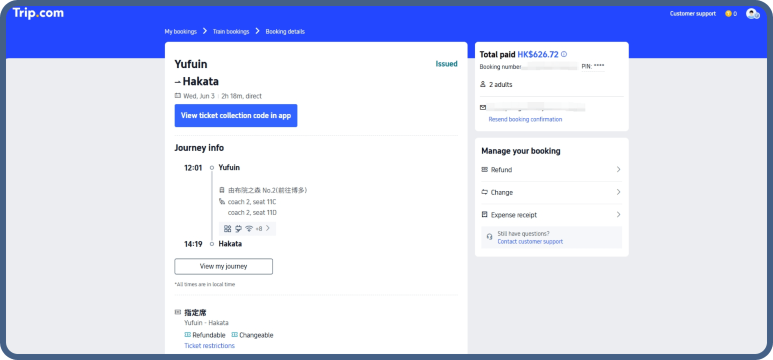Screen dimensions: 773x360
Task: Click the info icon beside Total paid
Action: (x=564, y=55)
